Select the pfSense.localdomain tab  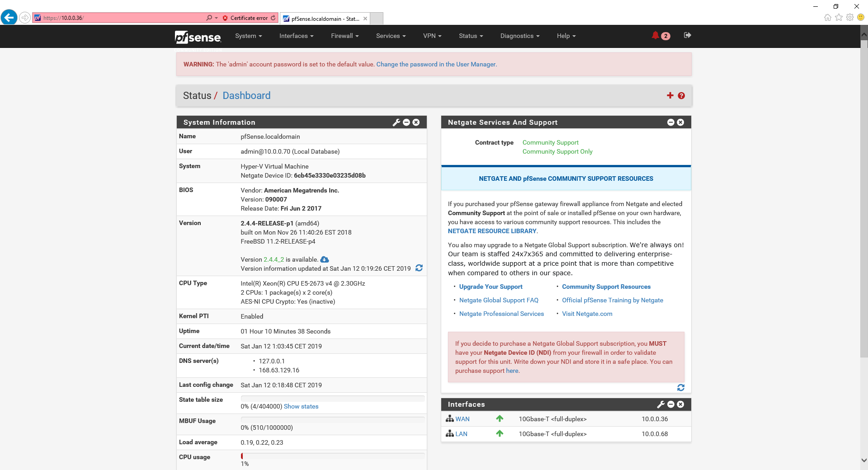pyautogui.click(x=325, y=19)
